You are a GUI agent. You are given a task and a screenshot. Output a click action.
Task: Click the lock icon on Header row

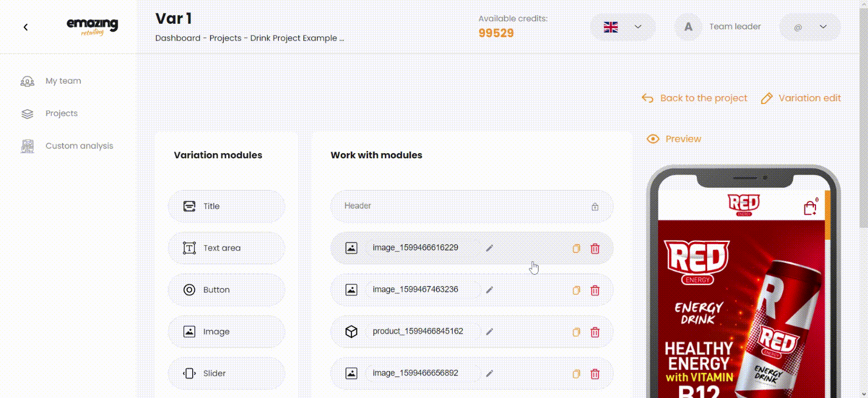(595, 207)
